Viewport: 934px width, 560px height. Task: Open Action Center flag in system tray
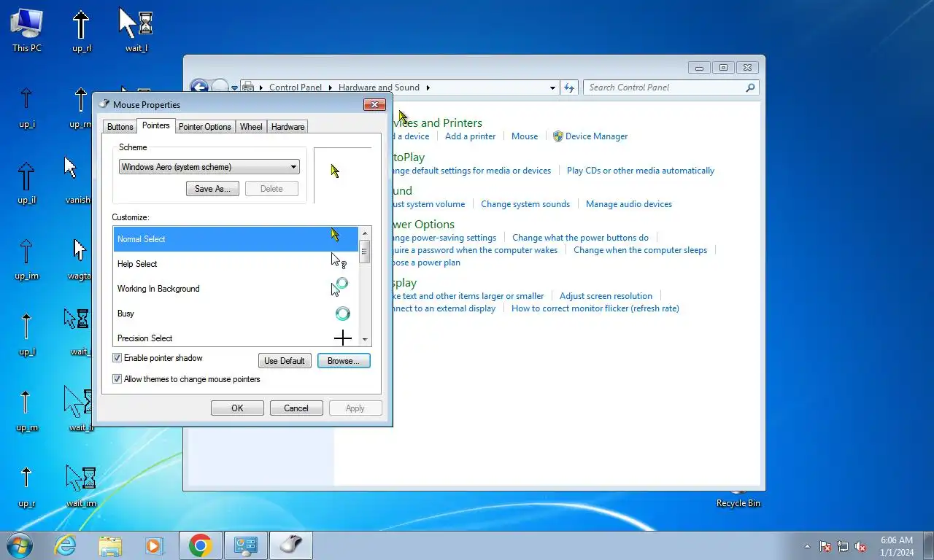[x=826, y=546]
